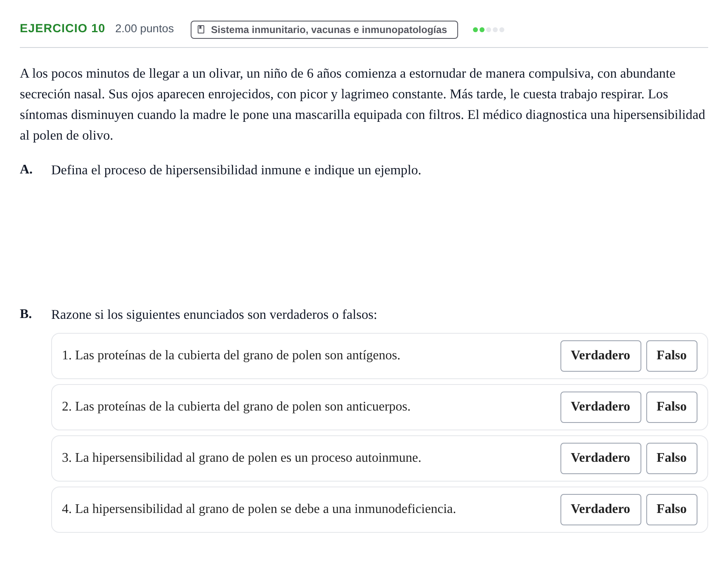Click the 'EJERCICIO 10' heading
This screenshot has height=565, width=728.
click(62, 28)
